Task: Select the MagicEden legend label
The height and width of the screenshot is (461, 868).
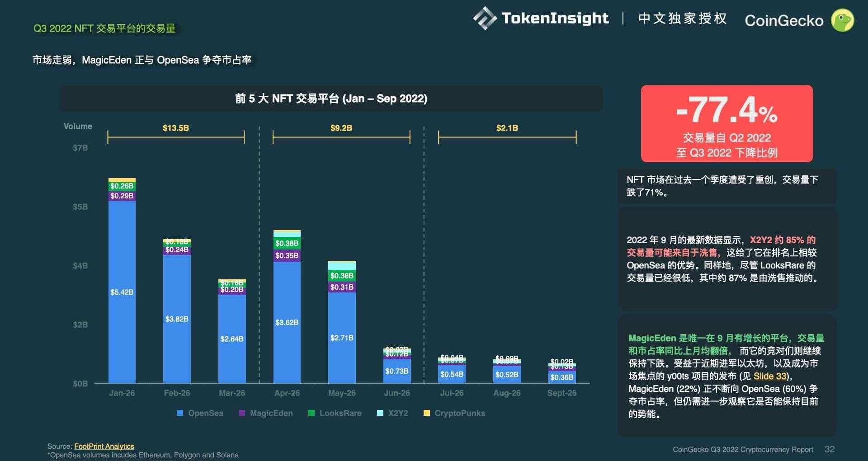Action: (x=271, y=413)
